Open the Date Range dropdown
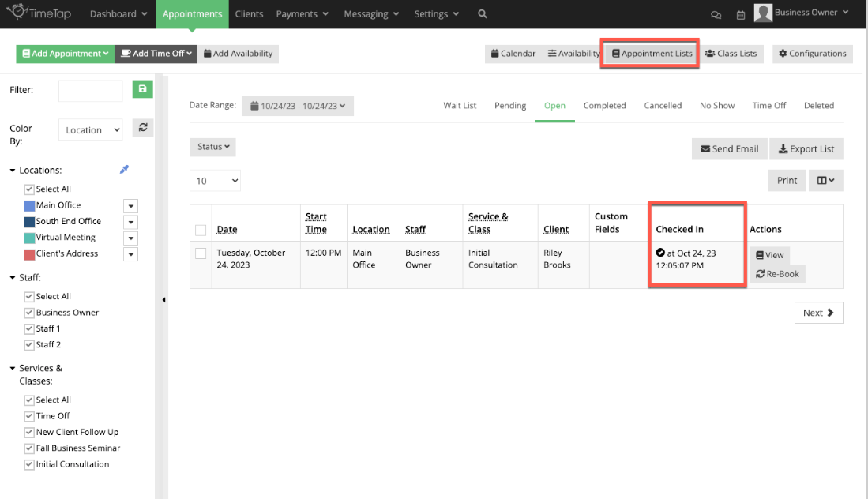The width and height of the screenshot is (868, 499). pyautogui.click(x=298, y=105)
